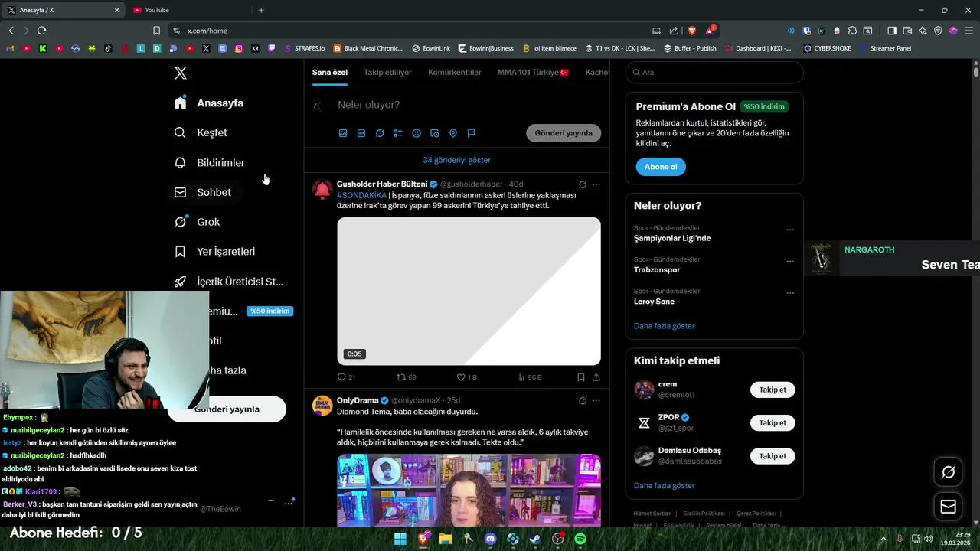Open more options for Şampiyonlar Ligi'nde trend
The height and width of the screenshot is (551, 980).
(790, 230)
